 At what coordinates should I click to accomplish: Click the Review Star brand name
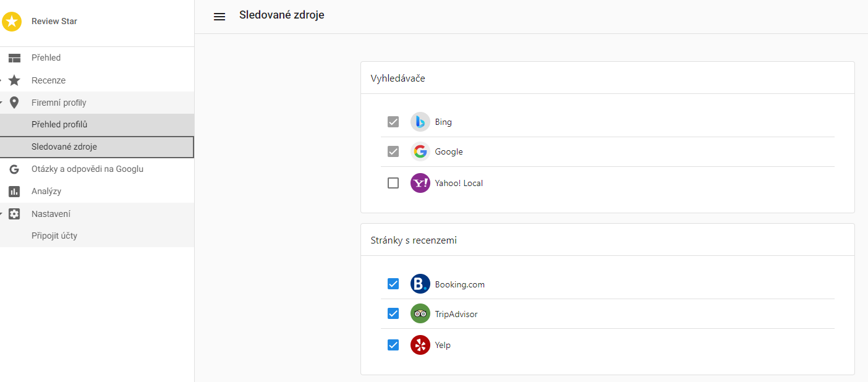pyautogui.click(x=54, y=22)
